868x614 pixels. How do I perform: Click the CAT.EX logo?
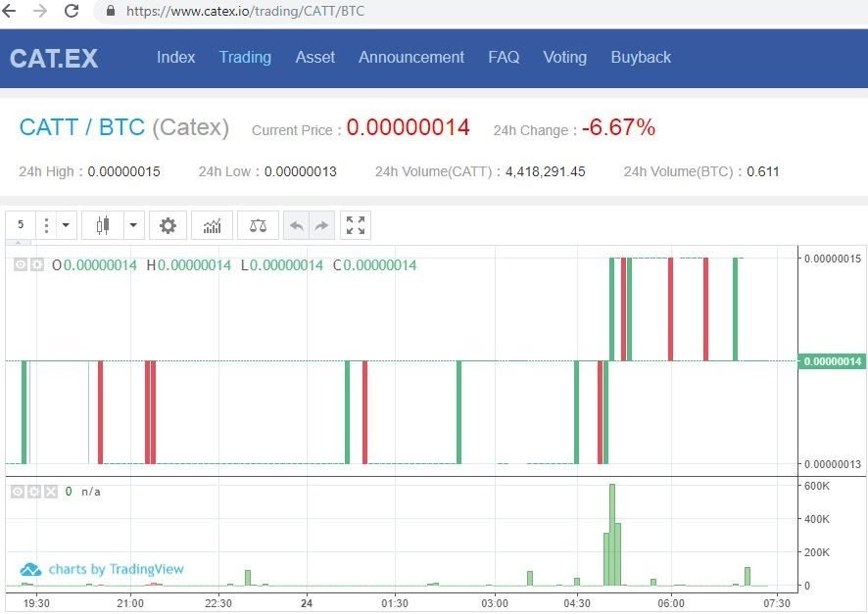tap(54, 58)
